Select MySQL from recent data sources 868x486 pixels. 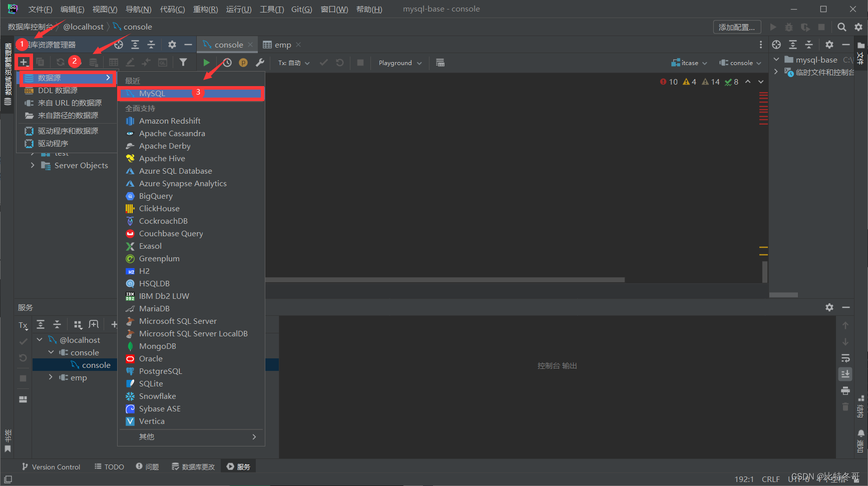coord(191,94)
